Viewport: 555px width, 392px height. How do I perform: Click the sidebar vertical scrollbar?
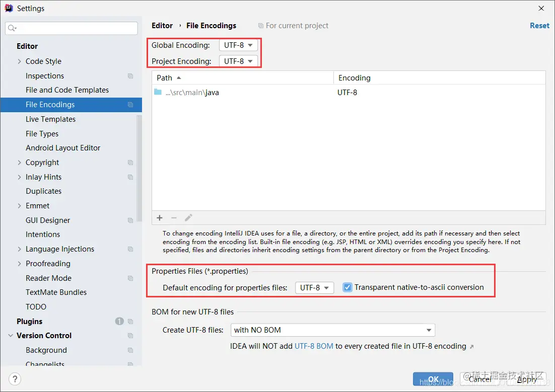tap(139, 168)
